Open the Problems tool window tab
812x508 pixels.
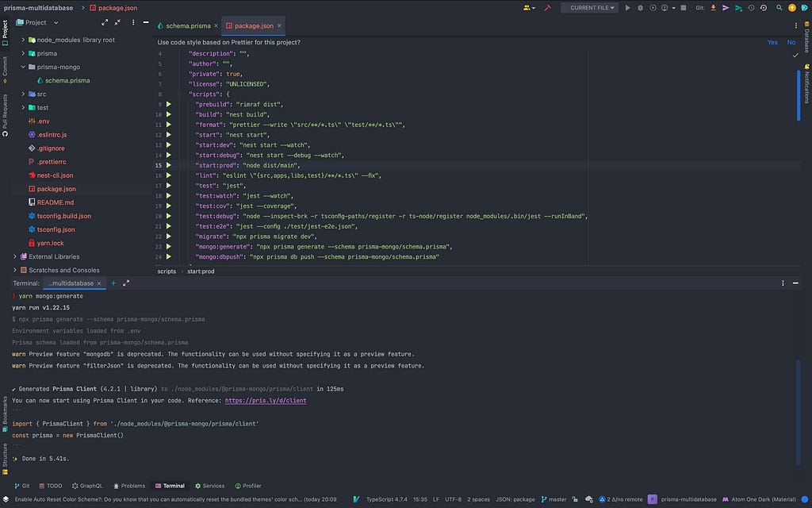click(129, 486)
